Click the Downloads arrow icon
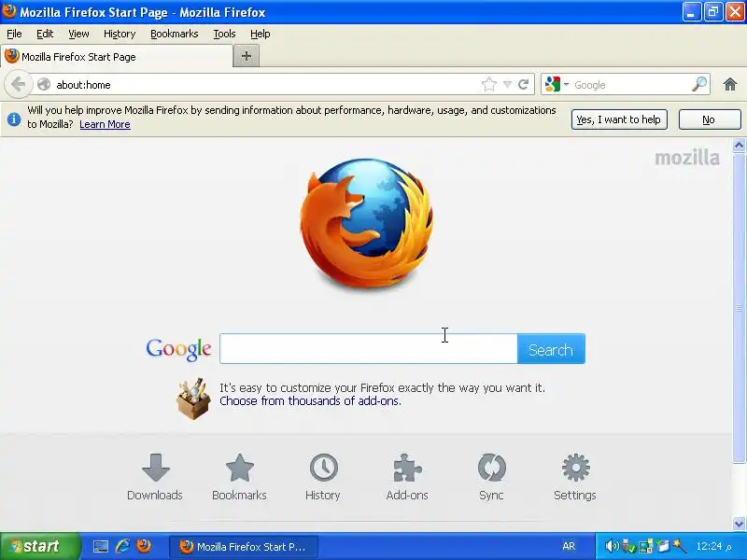Viewport: 747px width, 560px height. point(155,468)
